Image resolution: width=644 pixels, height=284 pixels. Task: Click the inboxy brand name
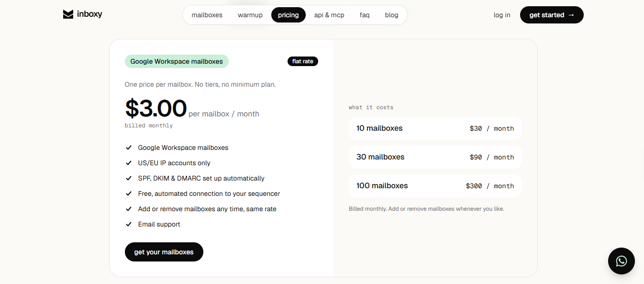[x=89, y=14]
